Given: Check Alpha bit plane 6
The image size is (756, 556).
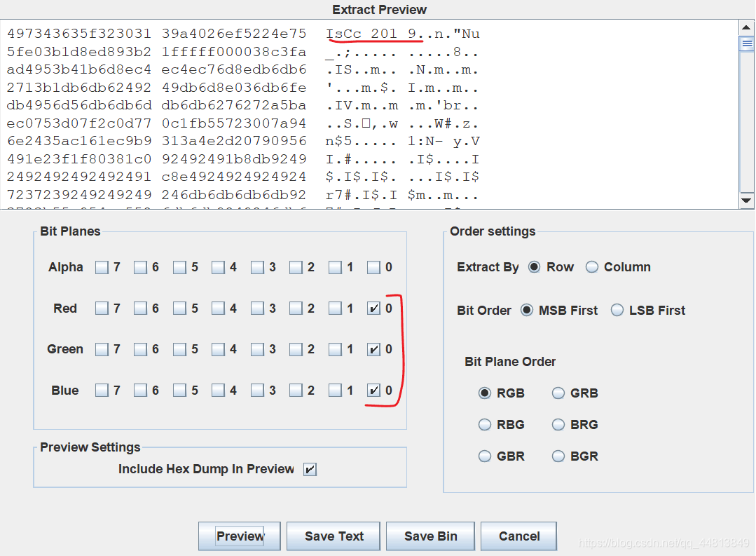Looking at the screenshot, I should pos(140,267).
